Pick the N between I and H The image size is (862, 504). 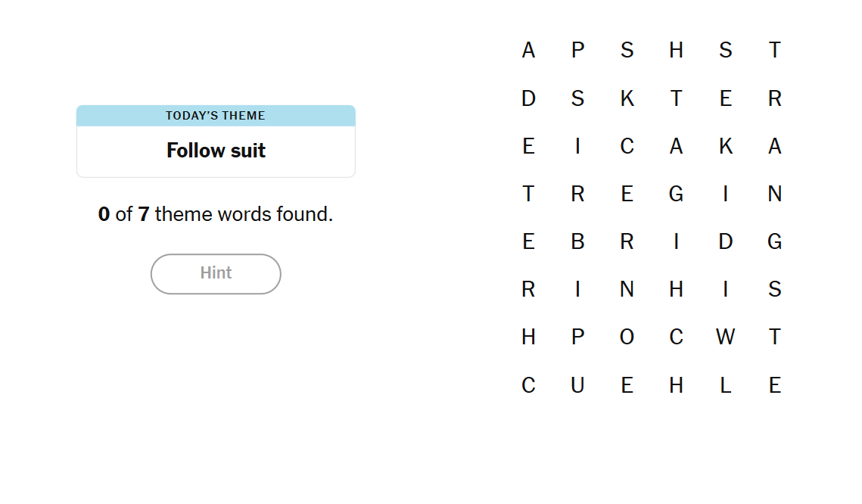click(x=627, y=290)
